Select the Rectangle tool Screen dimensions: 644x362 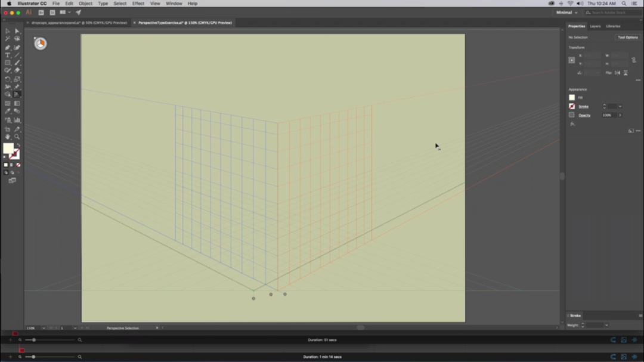[8, 63]
